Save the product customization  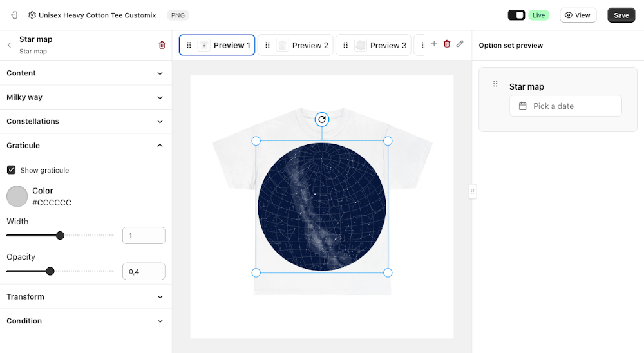click(621, 15)
